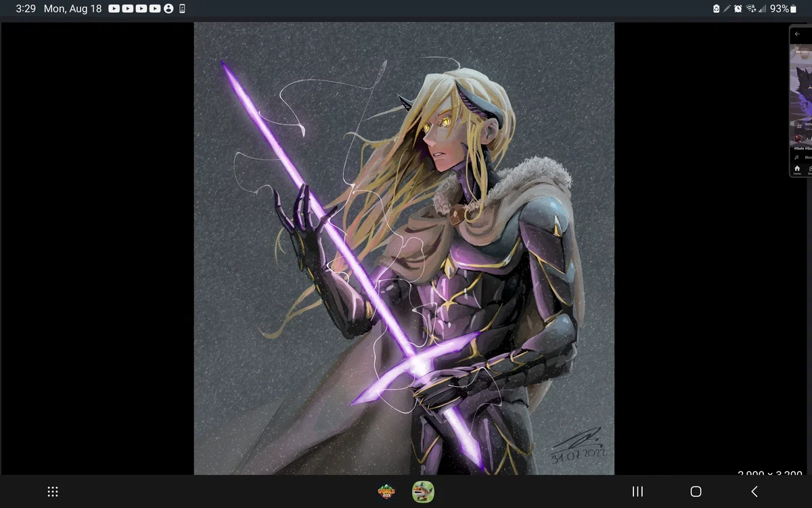Open the account person notification icon
This screenshot has height=508, width=812.
point(168,9)
